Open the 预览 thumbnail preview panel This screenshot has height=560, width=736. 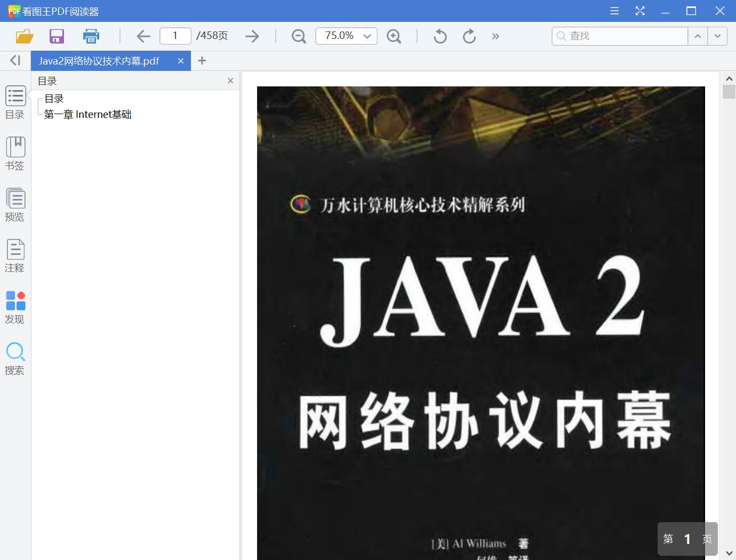(x=15, y=205)
